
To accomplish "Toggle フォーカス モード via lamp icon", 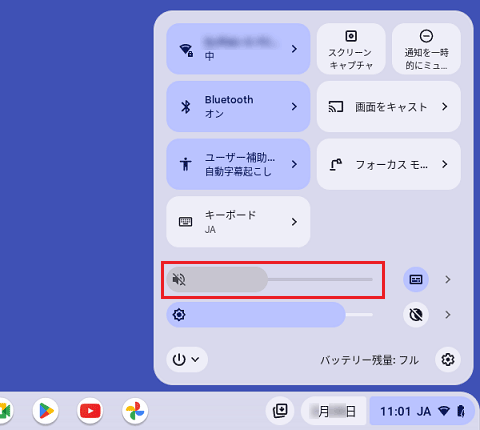I will (x=336, y=164).
